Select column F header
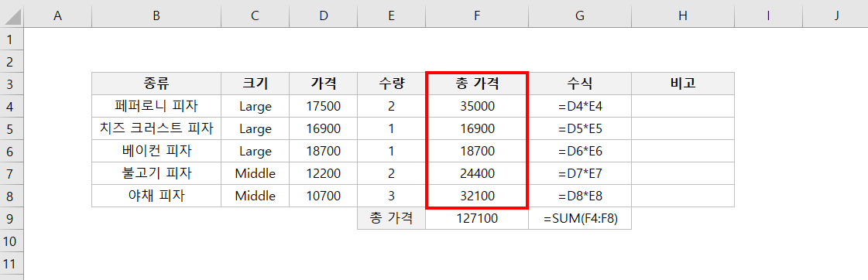 coord(477,16)
